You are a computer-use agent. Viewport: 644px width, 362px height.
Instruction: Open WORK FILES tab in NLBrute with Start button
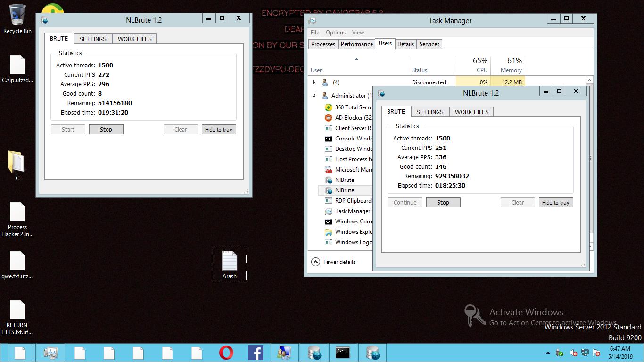pos(135,39)
